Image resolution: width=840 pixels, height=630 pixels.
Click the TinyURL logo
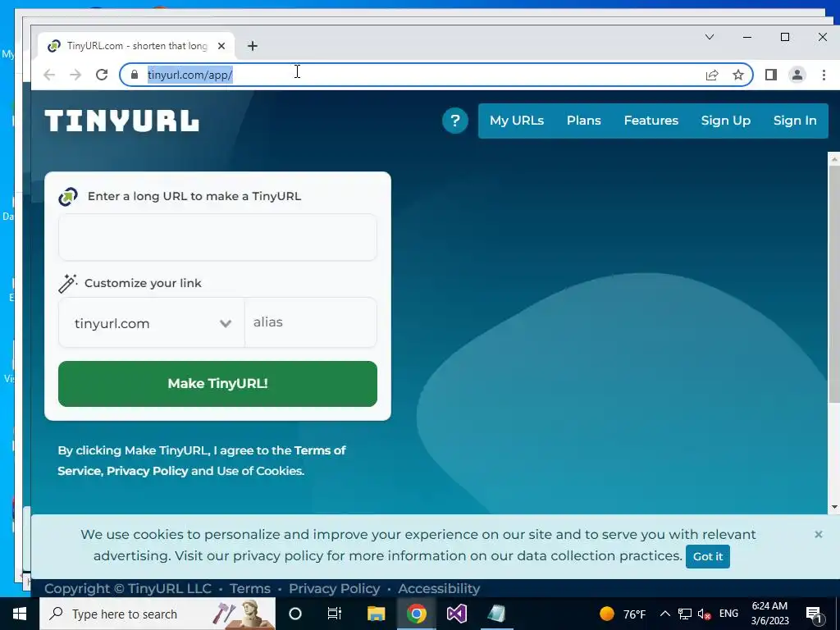click(x=122, y=121)
